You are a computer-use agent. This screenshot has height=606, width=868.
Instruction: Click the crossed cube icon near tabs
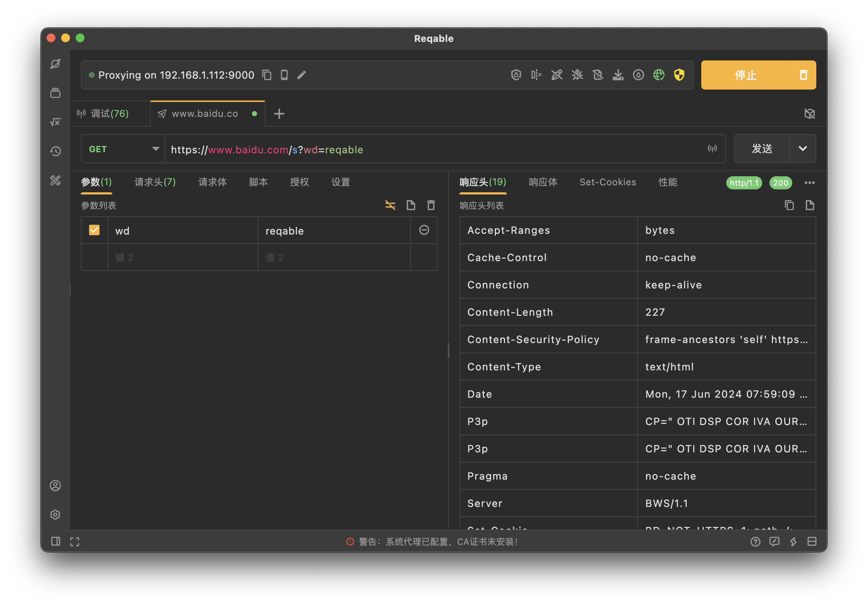[x=809, y=114]
